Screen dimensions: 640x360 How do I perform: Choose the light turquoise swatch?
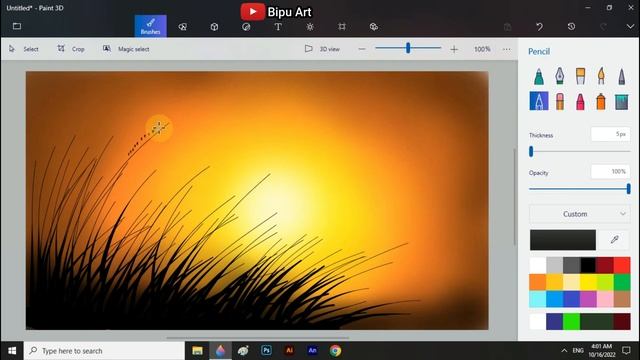click(538, 299)
